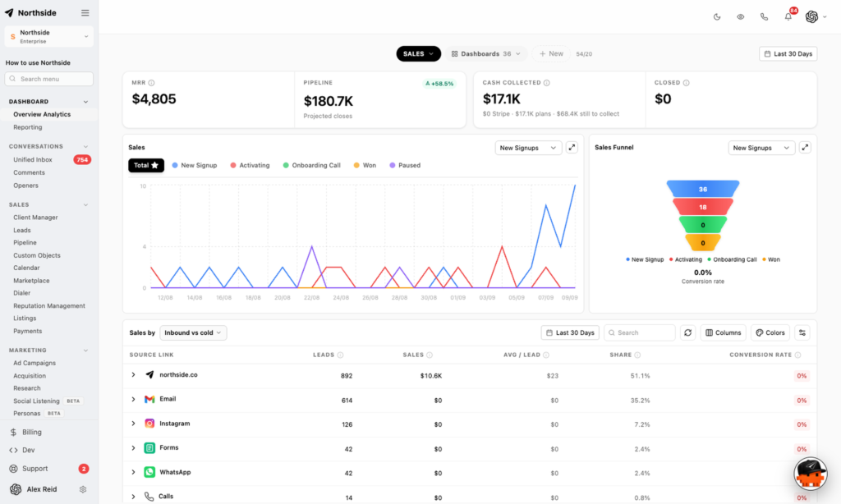Toggle Activating series in chart legend
Screen dimensions: 841x504
tap(250, 165)
